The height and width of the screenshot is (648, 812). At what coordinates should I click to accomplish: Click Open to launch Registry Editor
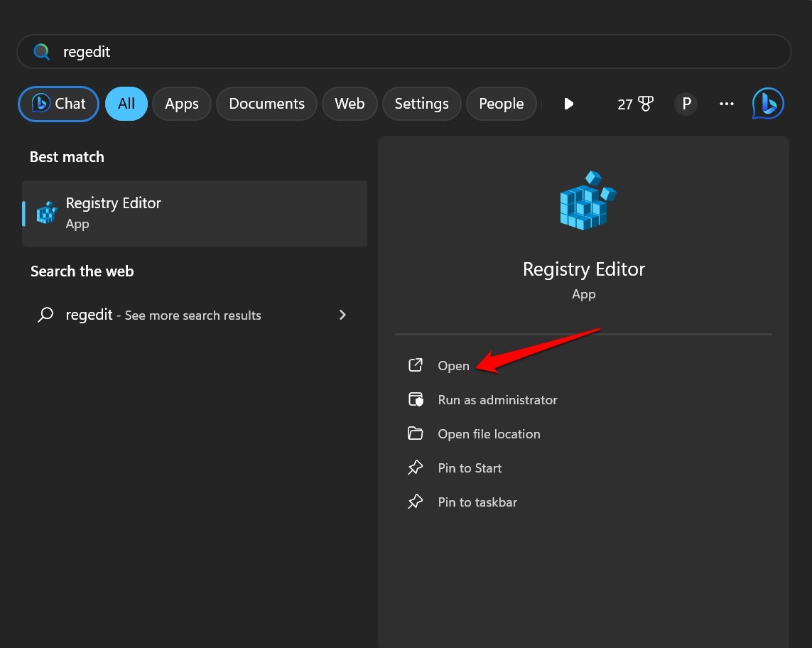click(453, 366)
